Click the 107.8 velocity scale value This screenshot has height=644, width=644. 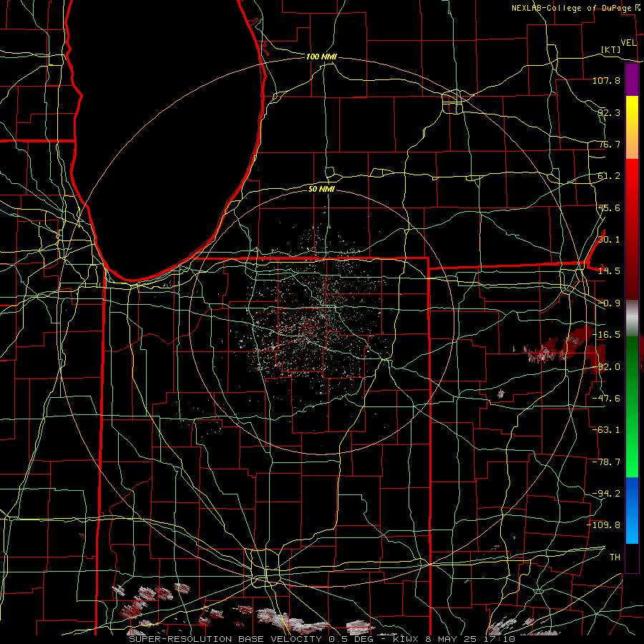coord(606,80)
